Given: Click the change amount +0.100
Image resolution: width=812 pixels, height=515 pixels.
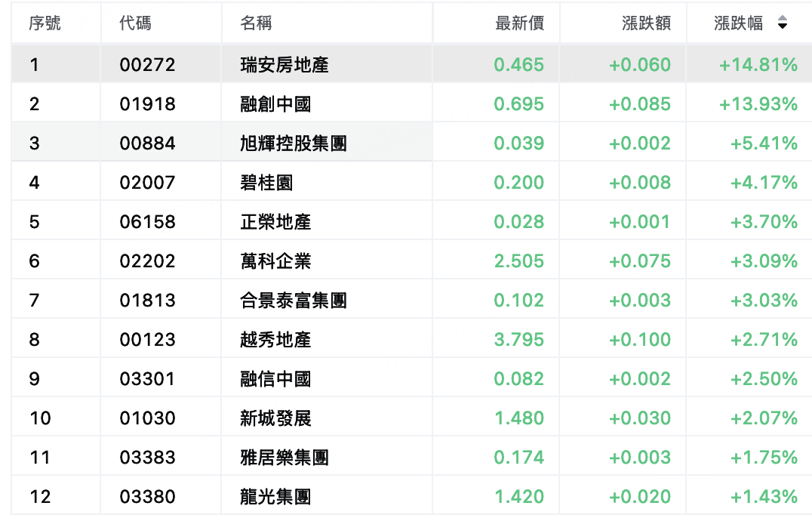Looking at the screenshot, I should coord(639,340).
